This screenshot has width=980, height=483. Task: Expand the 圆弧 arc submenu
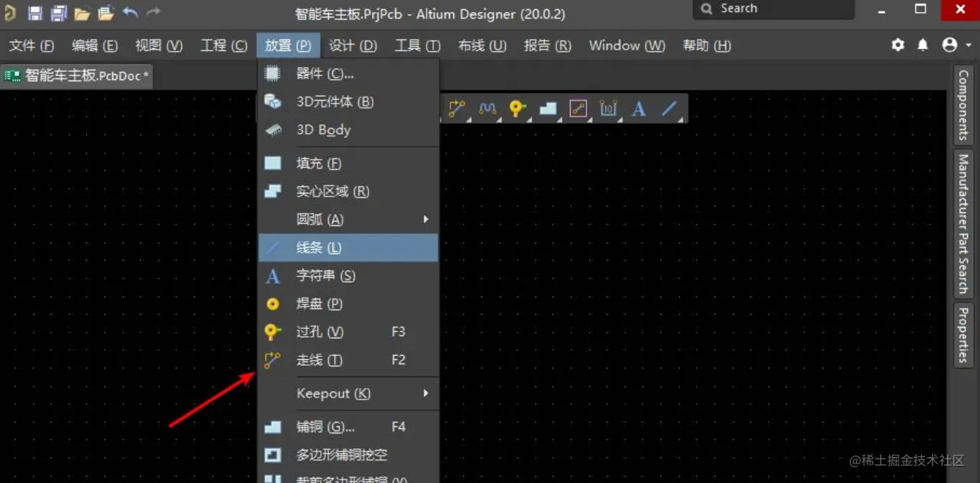425,219
